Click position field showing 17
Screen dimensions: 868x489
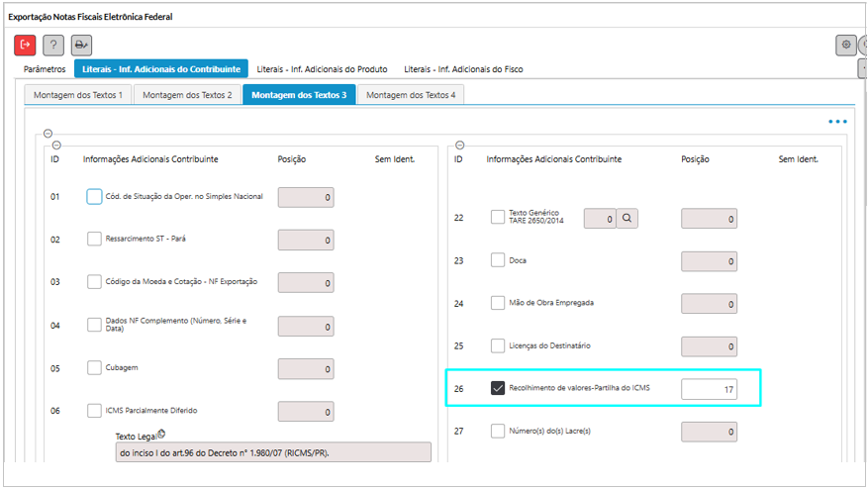[709, 389]
